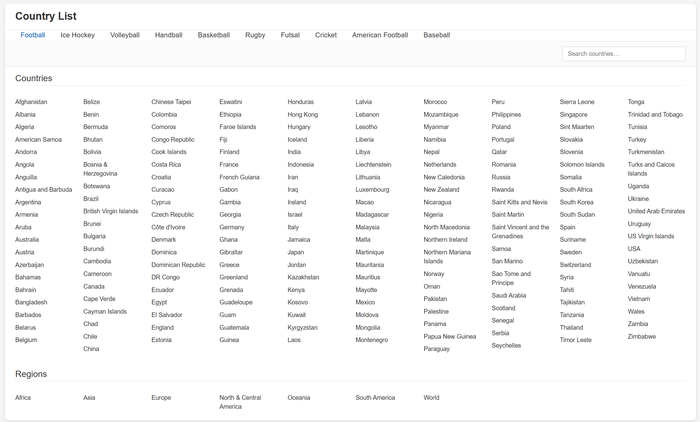Select the Volleyball tab
Viewport: 700px width, 422px height.
coord(125,35)
